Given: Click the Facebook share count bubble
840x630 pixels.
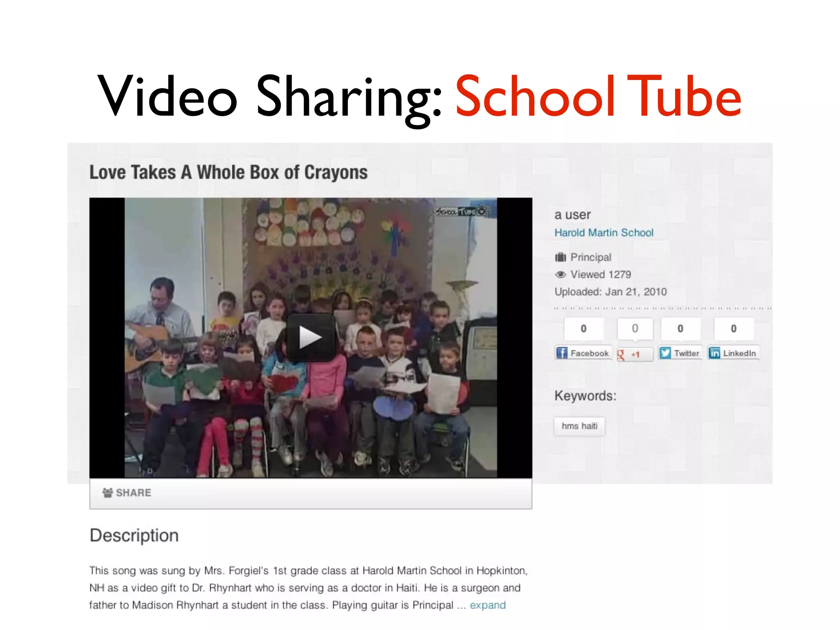Looking at the screenshot, I should click(584, 329).
